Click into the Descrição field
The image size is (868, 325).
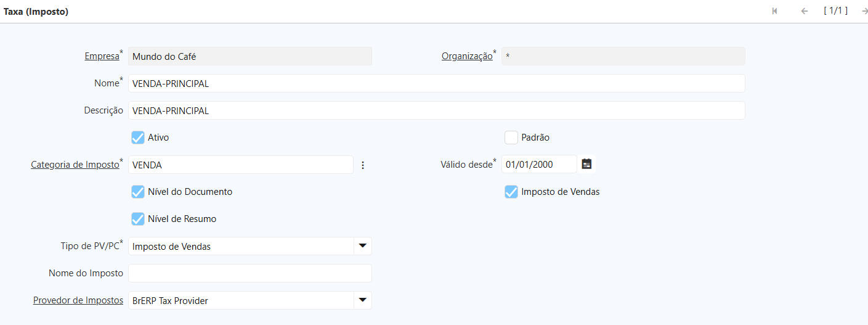tap(436, 110)
